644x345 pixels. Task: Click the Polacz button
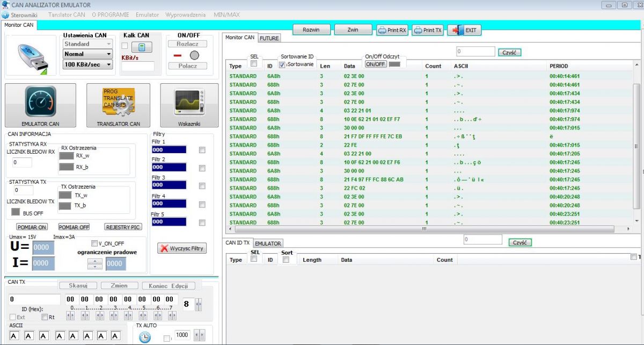coord(187,66)
